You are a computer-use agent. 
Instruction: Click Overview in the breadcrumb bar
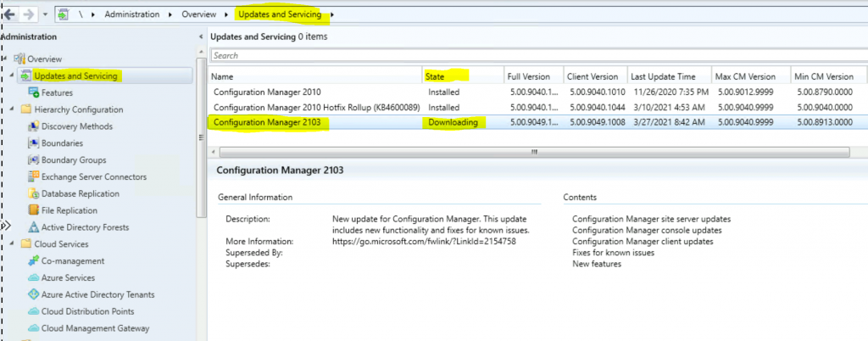pyautogui.click(x=199, y=14)
